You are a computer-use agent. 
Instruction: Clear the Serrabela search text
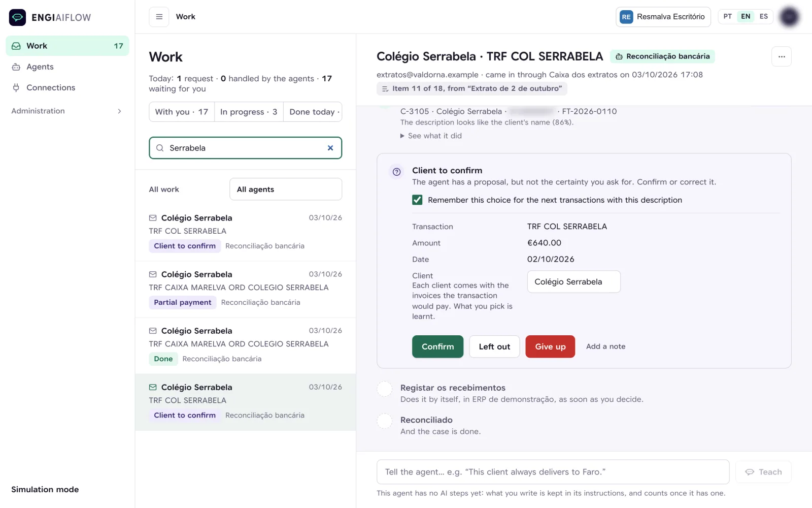point(330,148)
